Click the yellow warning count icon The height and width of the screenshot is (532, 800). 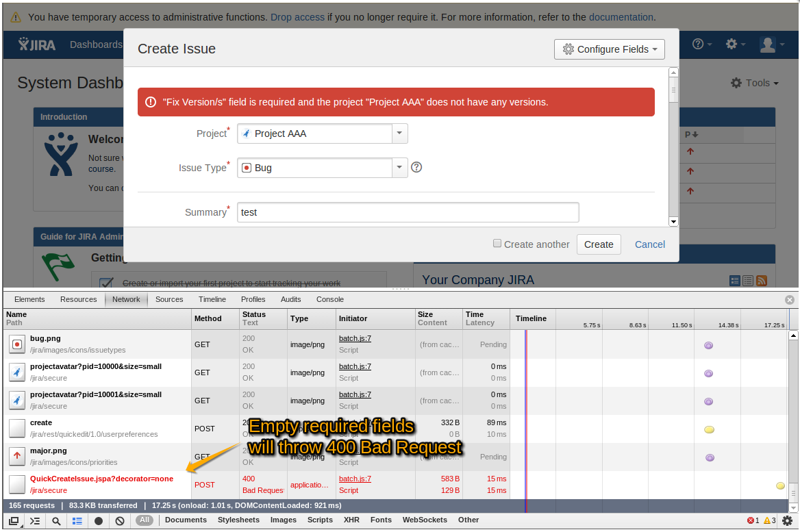click(767, 521)
